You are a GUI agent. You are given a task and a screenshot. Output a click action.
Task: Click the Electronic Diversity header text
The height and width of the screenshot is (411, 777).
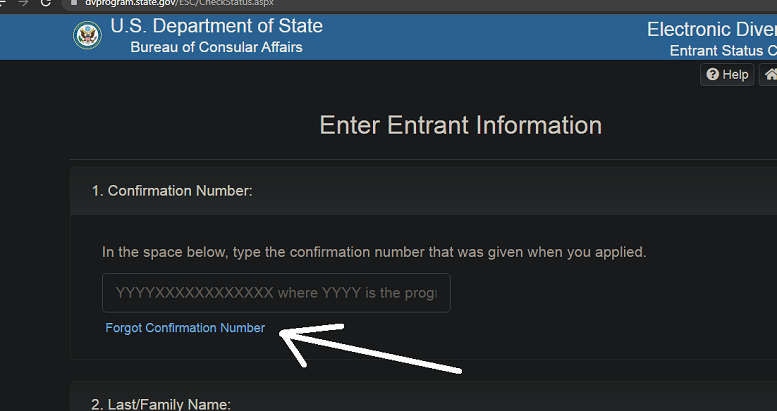click(x=712, y=29)
